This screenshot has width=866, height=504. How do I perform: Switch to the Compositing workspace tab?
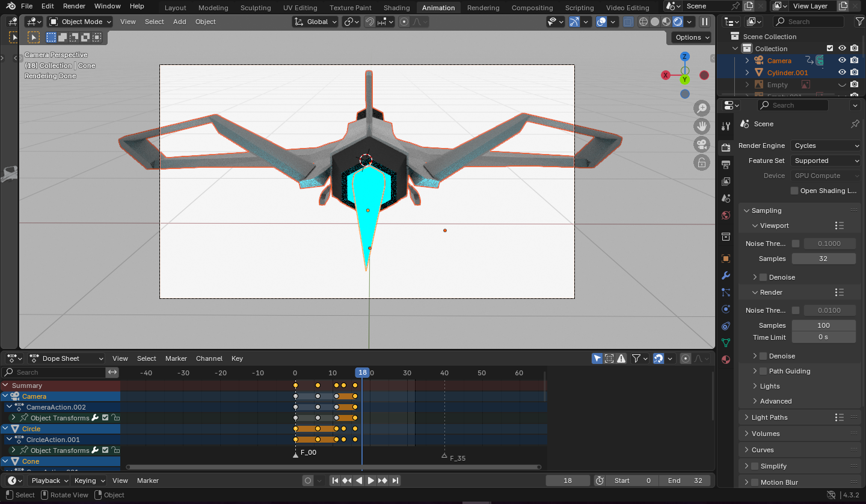[x=532, y=8]
